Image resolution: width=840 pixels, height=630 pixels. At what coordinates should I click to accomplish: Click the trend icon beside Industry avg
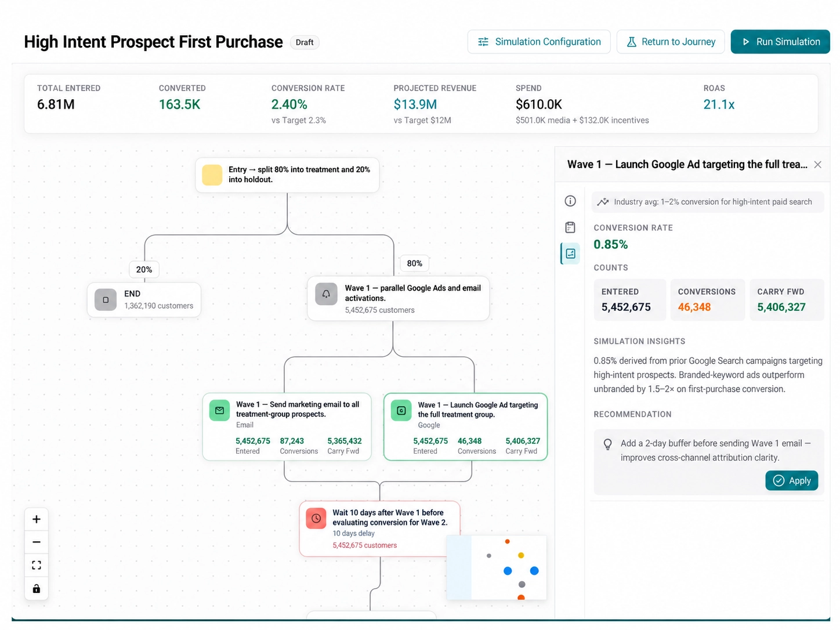[603, 202]
